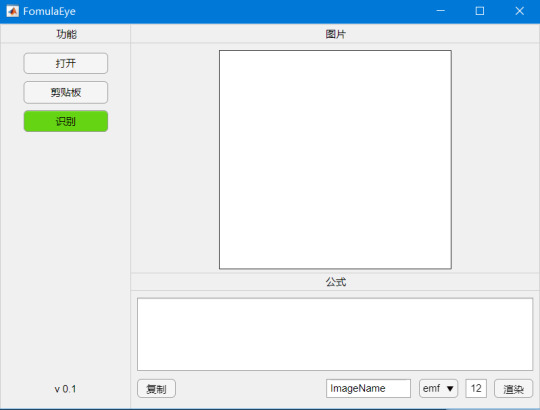
Task: Click the 图片 panel header
Action: pyautogui.click(x=335, y=34)
